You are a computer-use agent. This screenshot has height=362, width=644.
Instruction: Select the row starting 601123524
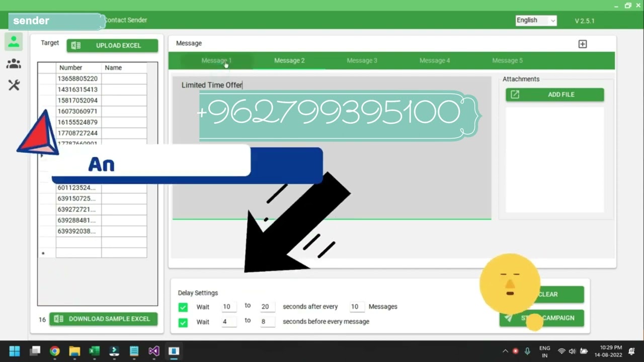78,188
